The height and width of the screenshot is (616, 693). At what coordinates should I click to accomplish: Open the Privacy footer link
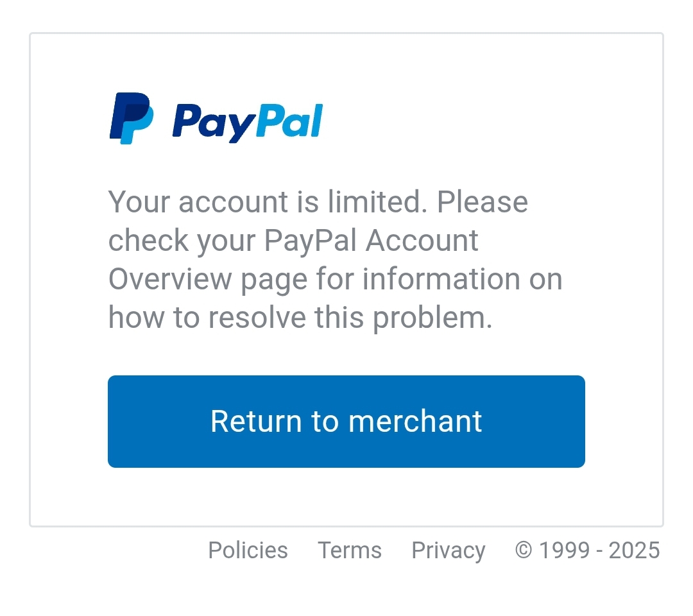[448, 551]
